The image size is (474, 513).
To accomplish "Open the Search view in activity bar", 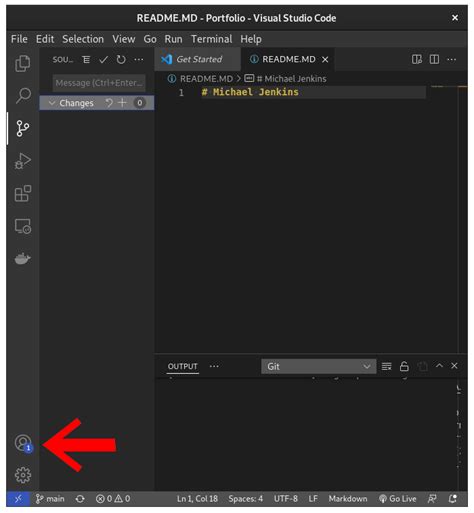I will (23, 96).
